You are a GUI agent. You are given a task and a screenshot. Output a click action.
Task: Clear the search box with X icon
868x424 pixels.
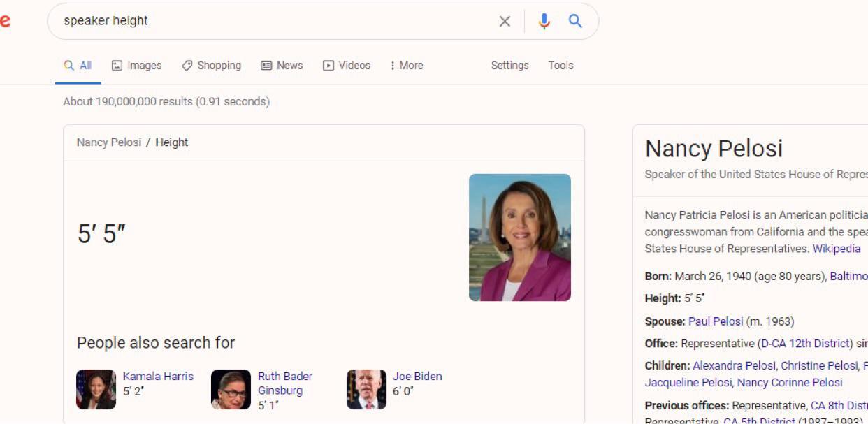click(505, 21)
